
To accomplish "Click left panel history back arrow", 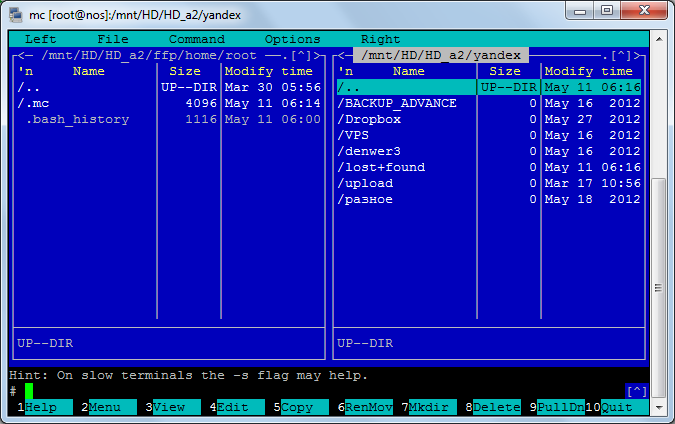I will click(x=25, y=56).
